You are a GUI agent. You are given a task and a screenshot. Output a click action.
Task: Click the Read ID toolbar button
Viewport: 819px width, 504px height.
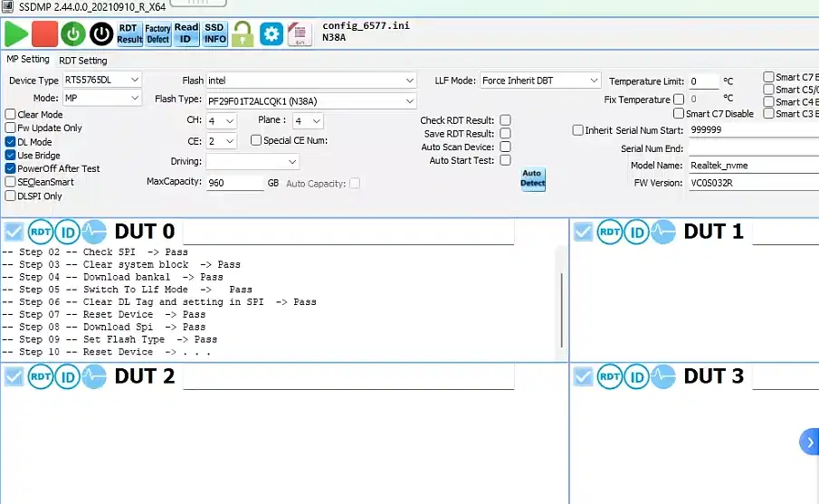[186, 34]
